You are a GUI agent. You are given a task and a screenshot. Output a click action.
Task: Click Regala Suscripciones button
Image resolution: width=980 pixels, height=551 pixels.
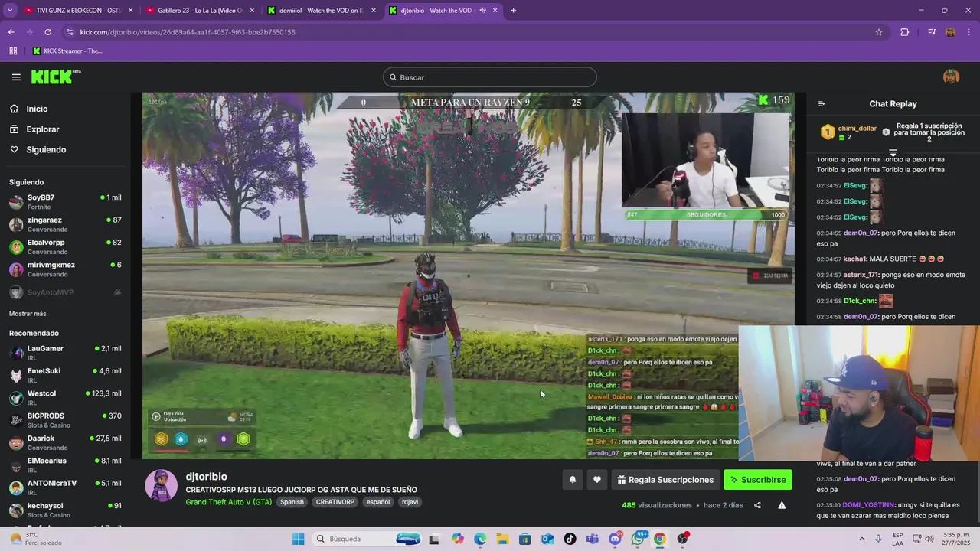[x=665, y=480]
